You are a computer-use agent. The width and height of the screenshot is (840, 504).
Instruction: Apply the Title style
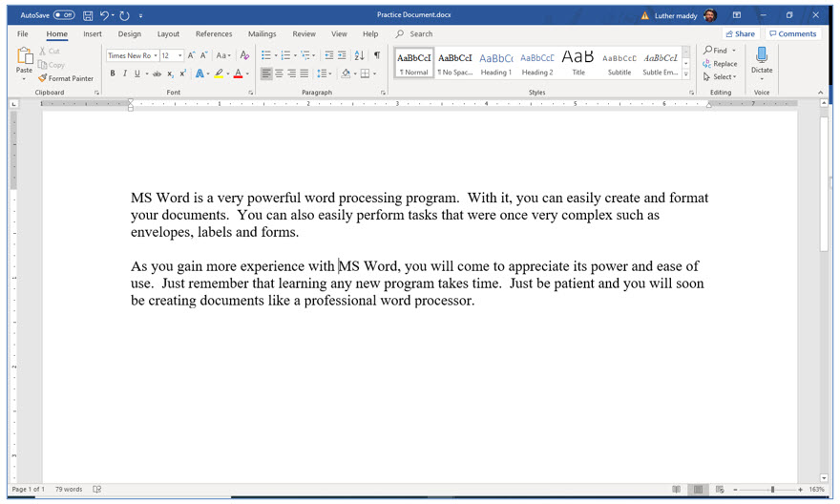(578, 63)
